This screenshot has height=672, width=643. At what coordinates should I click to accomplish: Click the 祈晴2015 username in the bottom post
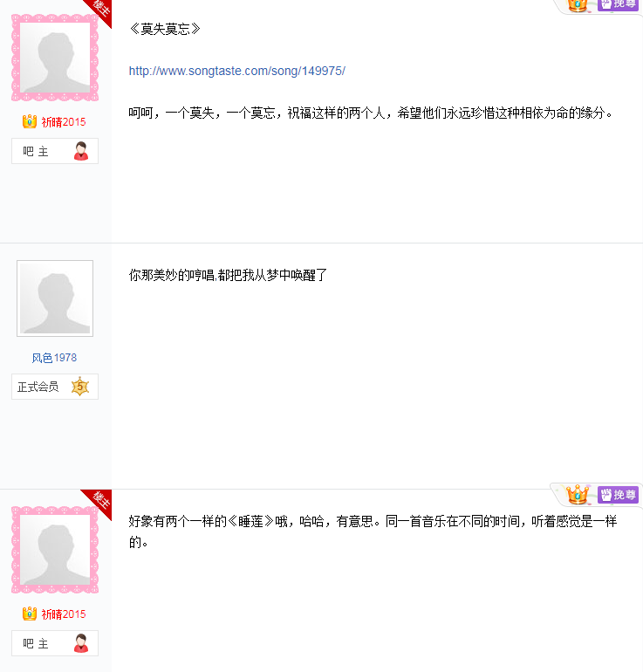coord(64,614)
